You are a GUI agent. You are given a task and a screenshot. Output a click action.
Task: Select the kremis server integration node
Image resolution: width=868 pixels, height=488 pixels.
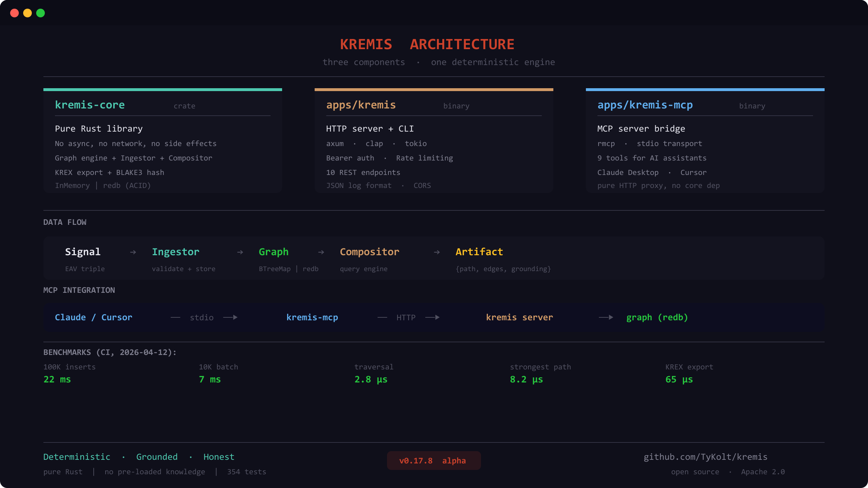[x=519, y=317]
